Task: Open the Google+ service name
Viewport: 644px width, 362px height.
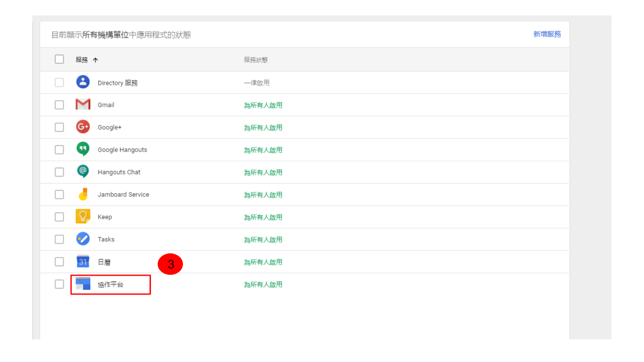Action: tap(109, 128)
